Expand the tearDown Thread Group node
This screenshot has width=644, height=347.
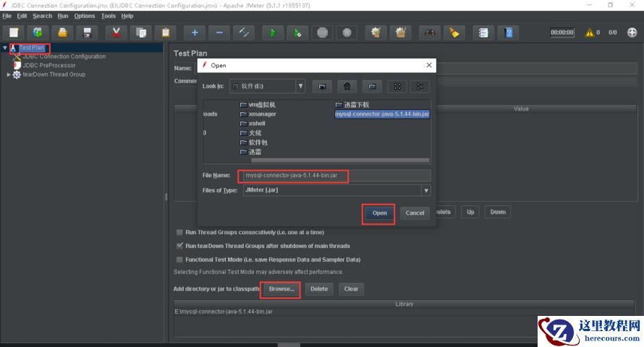[x=9, y=74]
